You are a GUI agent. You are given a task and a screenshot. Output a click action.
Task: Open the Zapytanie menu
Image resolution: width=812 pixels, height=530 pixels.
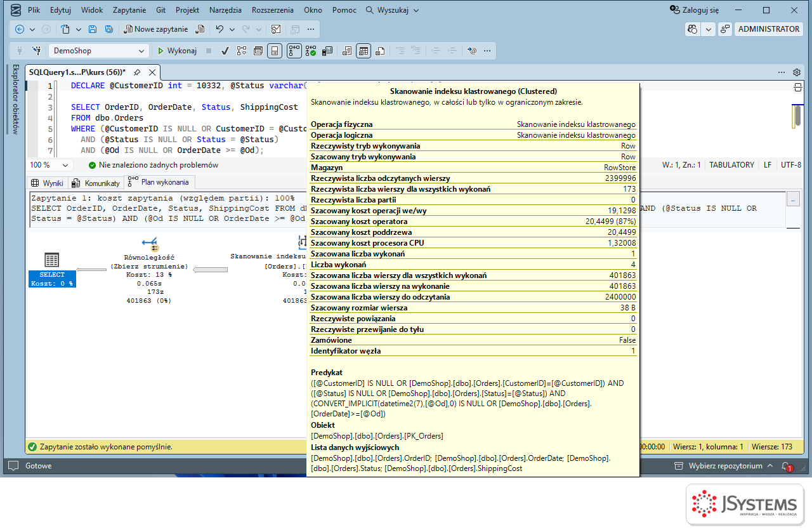click(x=129, y=10)
